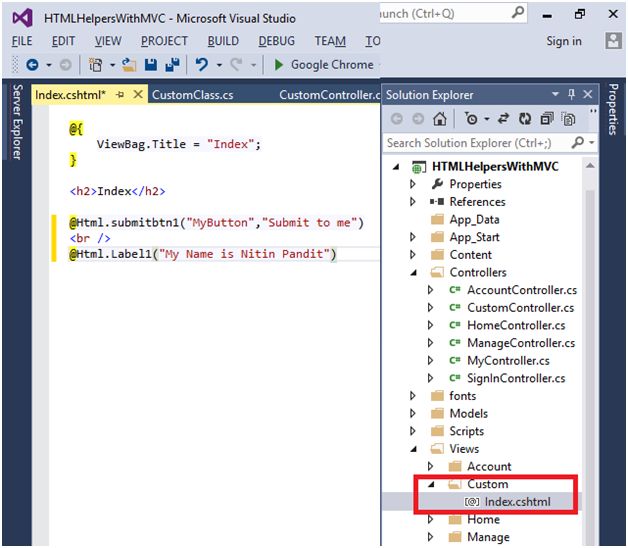
Task: Open the VIEW menu
Action: 108,41
